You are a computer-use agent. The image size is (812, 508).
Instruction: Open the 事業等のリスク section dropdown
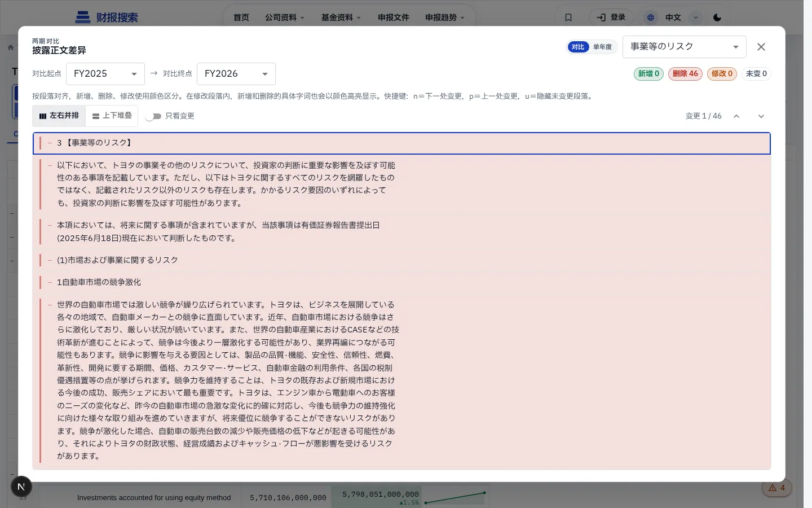[x=685, y=47]
